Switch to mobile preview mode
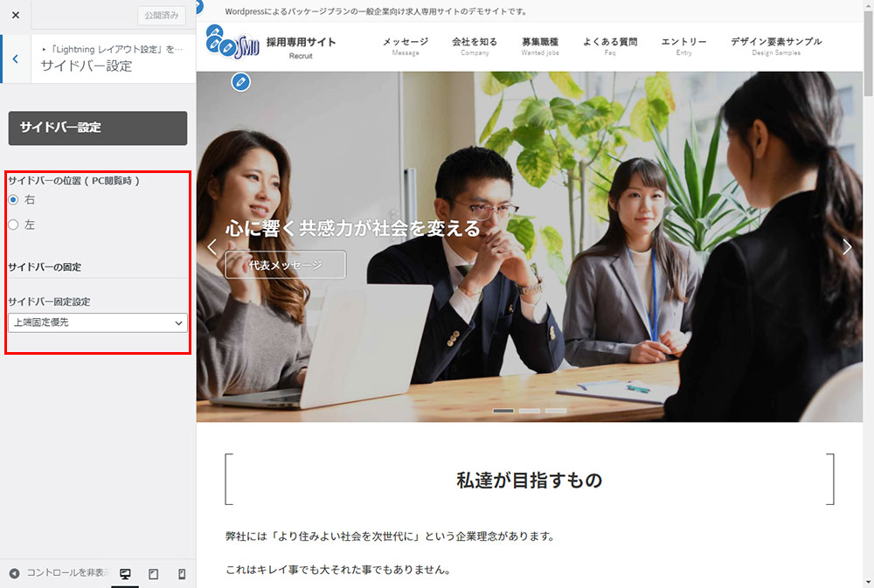Image resolution: width=874 pixels, height=588 pixels. click(x=182, y=574)
